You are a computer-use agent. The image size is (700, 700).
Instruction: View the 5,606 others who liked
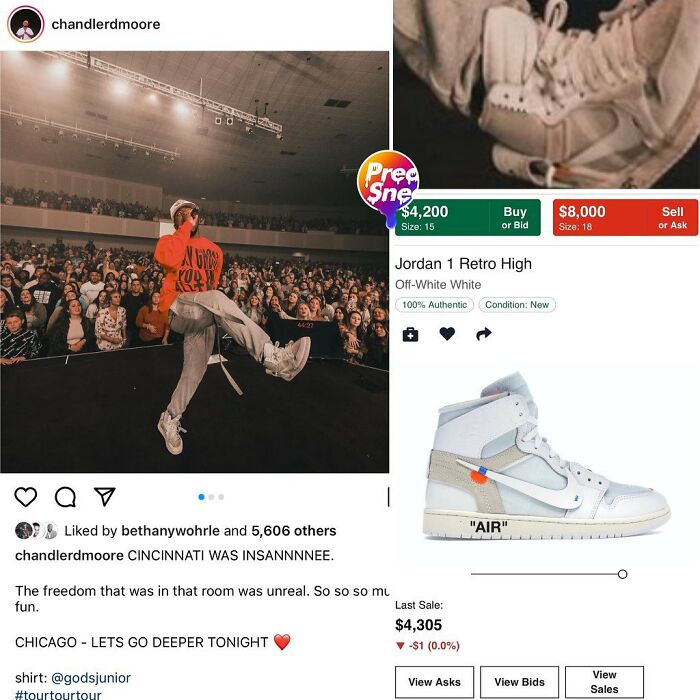294,530
